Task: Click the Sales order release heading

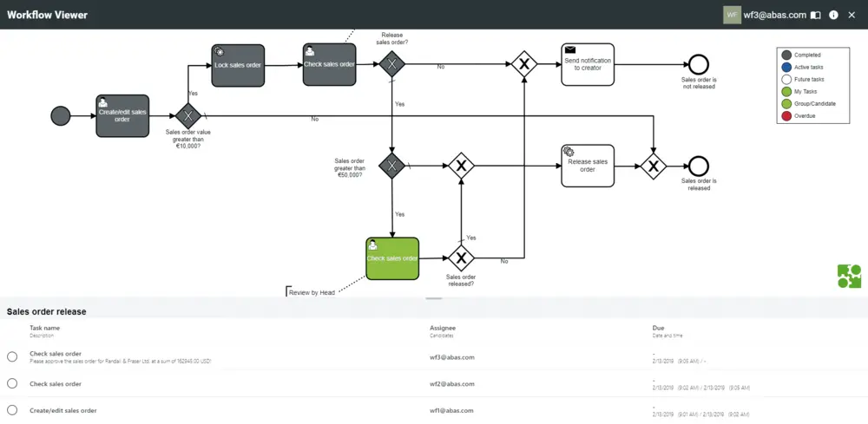Action: 47,312
